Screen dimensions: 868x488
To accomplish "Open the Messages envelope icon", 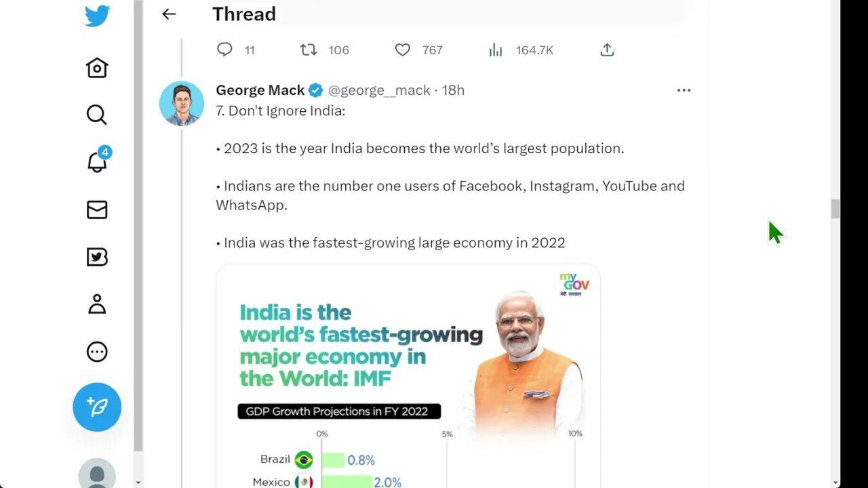I will (x=97, y=210).
